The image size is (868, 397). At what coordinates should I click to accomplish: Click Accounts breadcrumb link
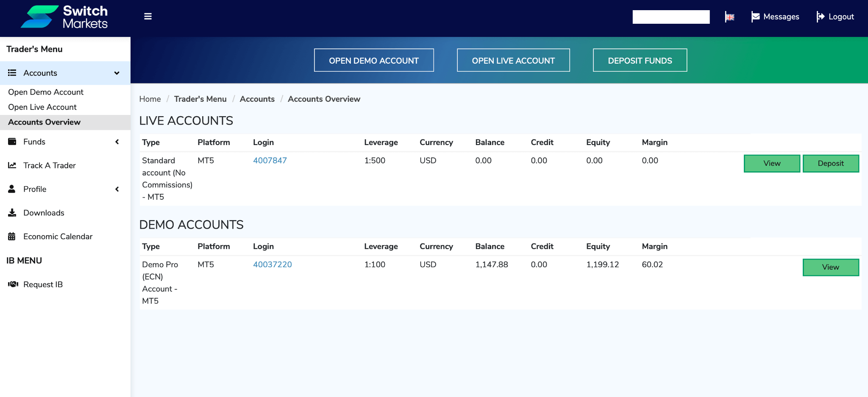257,99
